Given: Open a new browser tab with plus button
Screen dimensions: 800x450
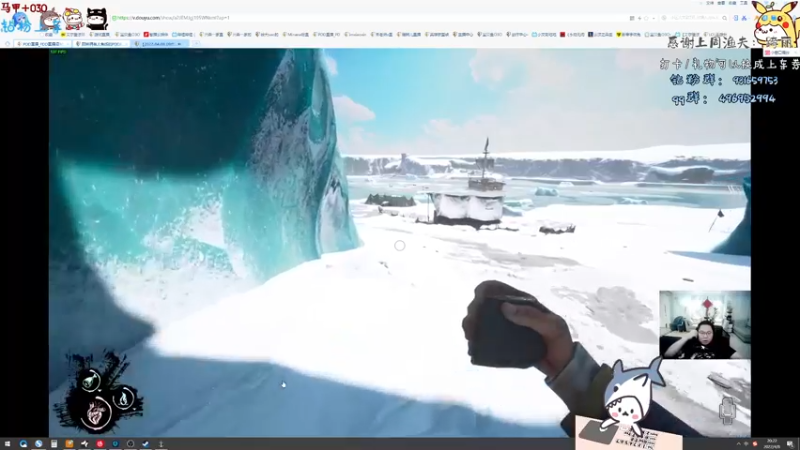Looking at the screenshot, I should (x=196, y=44).
